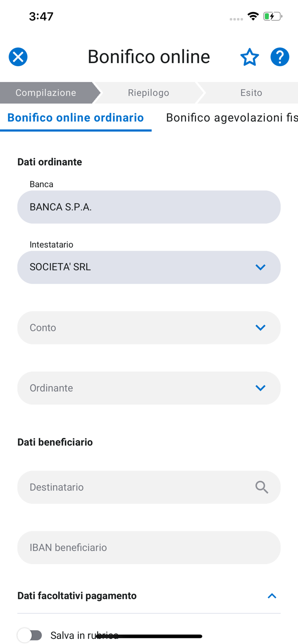Switch to Bonifico agevolazioni fiscali tab

pos(231,117)
